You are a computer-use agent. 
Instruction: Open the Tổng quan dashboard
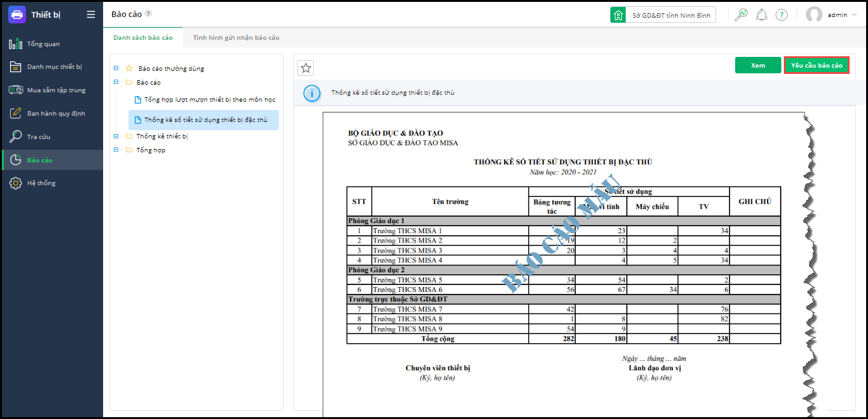pyautogui.click(x=43, y=44)
